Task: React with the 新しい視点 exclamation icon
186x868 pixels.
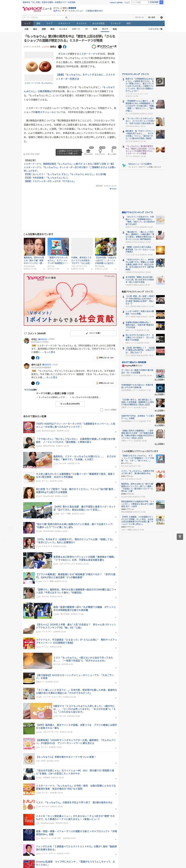Action: click(112, 151)
